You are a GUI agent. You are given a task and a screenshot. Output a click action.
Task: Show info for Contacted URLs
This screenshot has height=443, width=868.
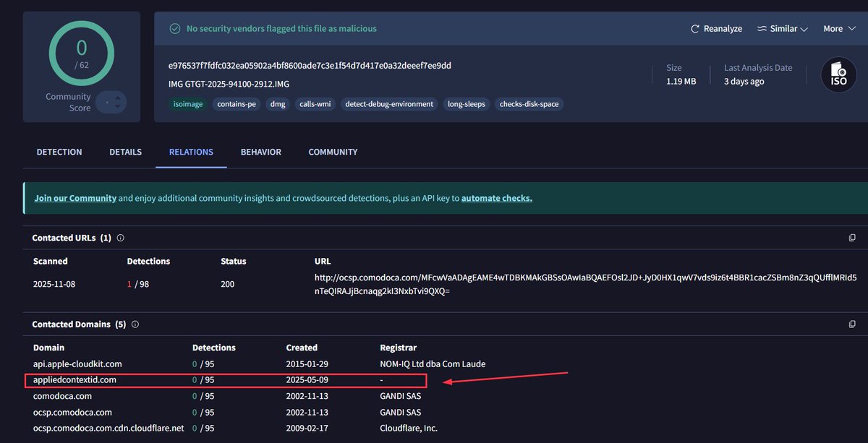tap(120, 238)
